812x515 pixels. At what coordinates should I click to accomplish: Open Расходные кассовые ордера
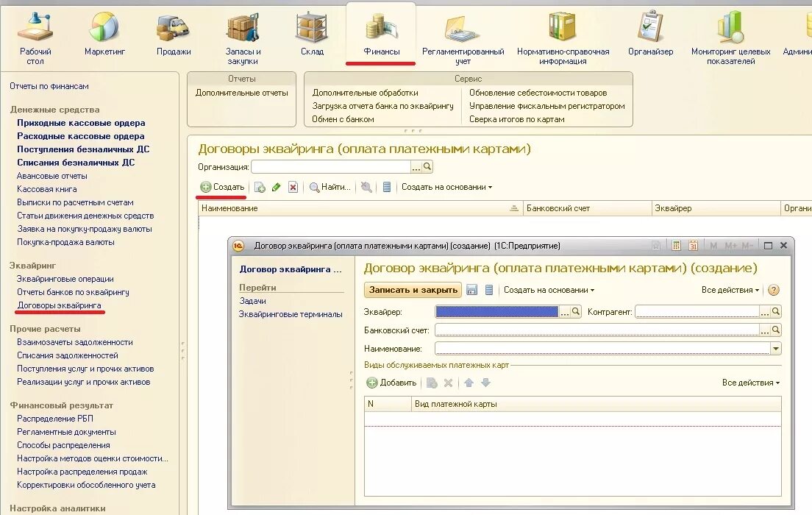81,136
